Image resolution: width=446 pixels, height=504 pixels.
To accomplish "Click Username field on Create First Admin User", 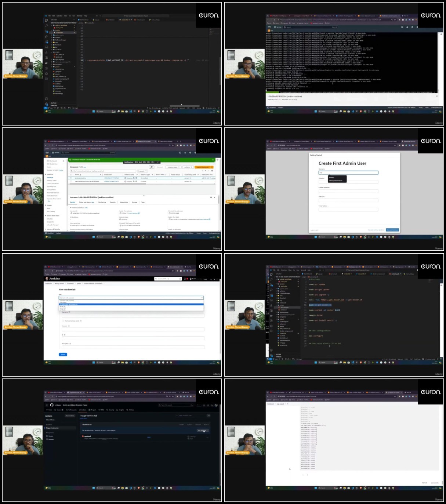I will (x=348, y=173).
